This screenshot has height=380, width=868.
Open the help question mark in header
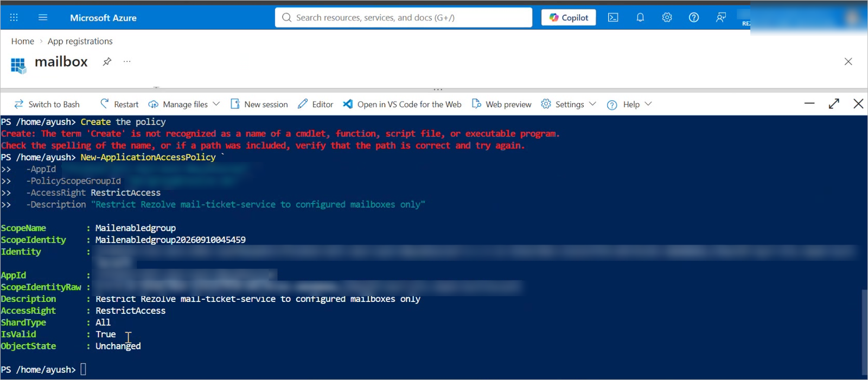click(x=694, y=17)
